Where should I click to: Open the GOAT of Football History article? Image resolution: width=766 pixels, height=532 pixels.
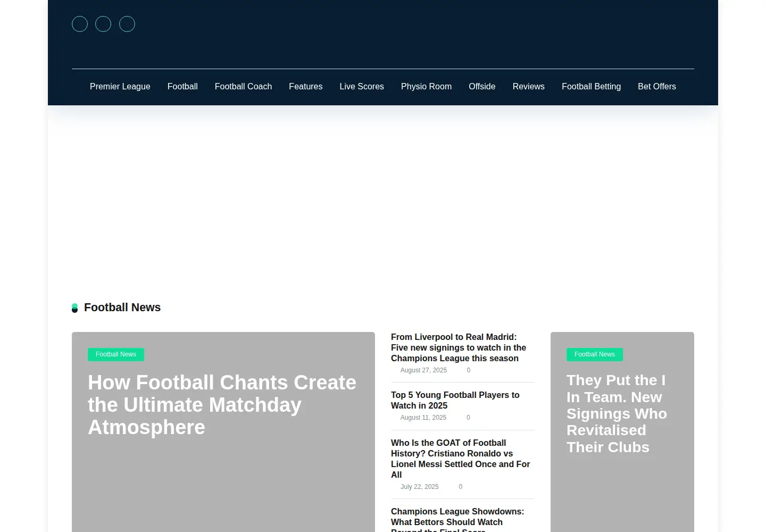pyautogui.click(x=461, y=459)
